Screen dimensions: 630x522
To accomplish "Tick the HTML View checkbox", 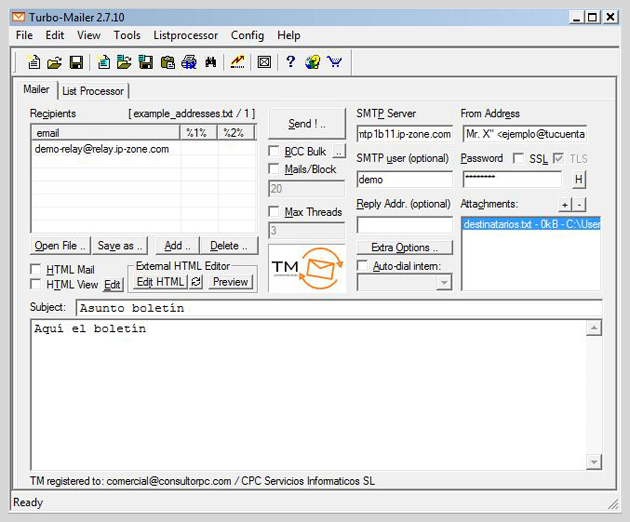I will click(36, 284).
